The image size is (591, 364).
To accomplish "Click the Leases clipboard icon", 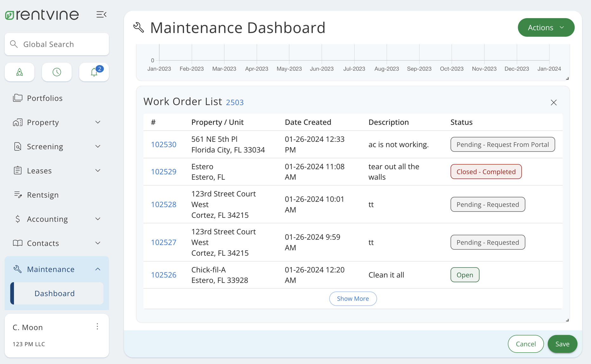I will 18,170.
